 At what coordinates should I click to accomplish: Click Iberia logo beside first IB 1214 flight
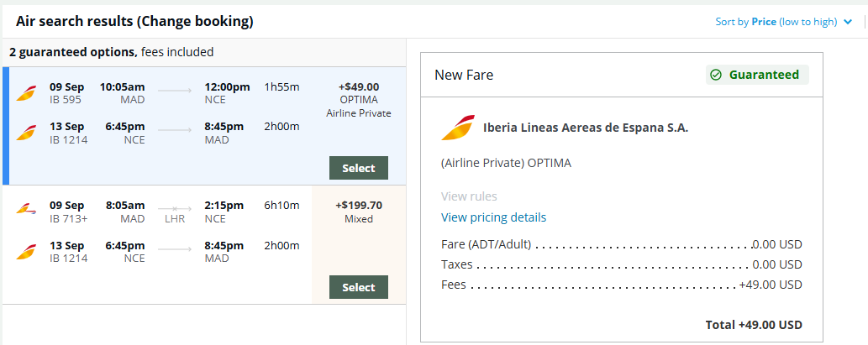click(26, 133)
